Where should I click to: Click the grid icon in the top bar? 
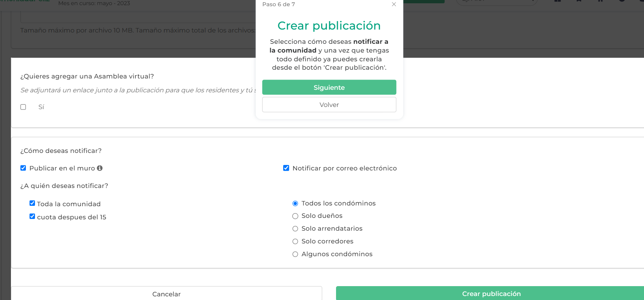[557, 1]
